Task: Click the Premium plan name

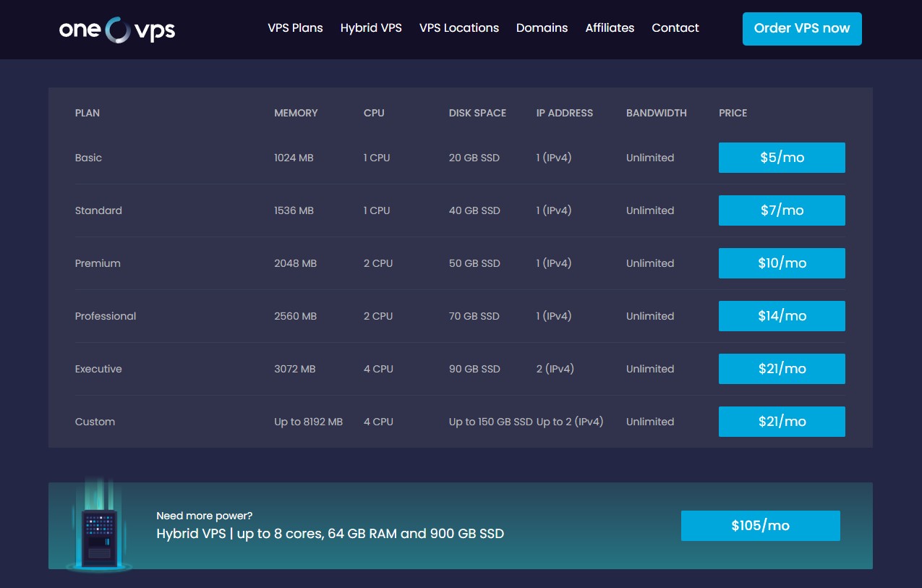Action: pyautogui.click(x=98, y=263)
